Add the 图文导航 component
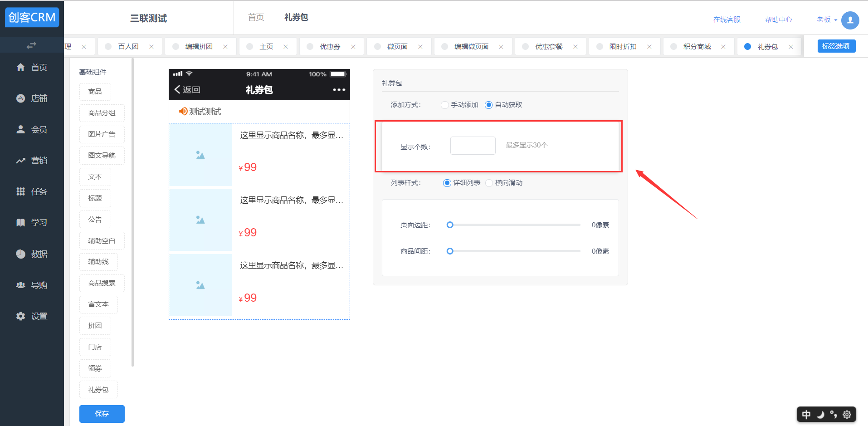 (x=102, y=156)
